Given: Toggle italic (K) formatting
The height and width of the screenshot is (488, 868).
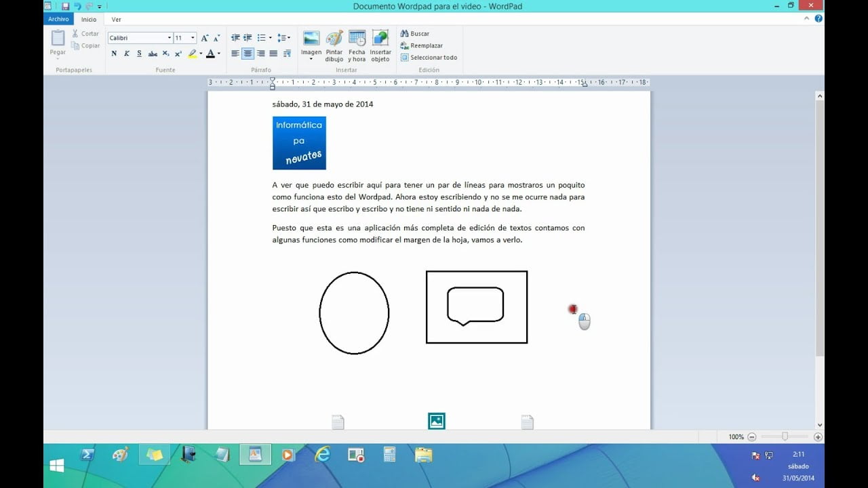Looking at the screenshot, I should 127,54.
